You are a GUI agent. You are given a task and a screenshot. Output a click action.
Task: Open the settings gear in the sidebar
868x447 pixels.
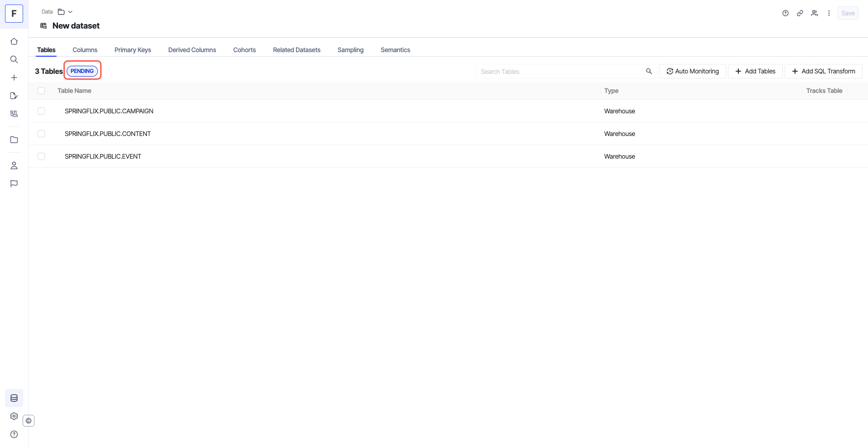tap(14, 416)
